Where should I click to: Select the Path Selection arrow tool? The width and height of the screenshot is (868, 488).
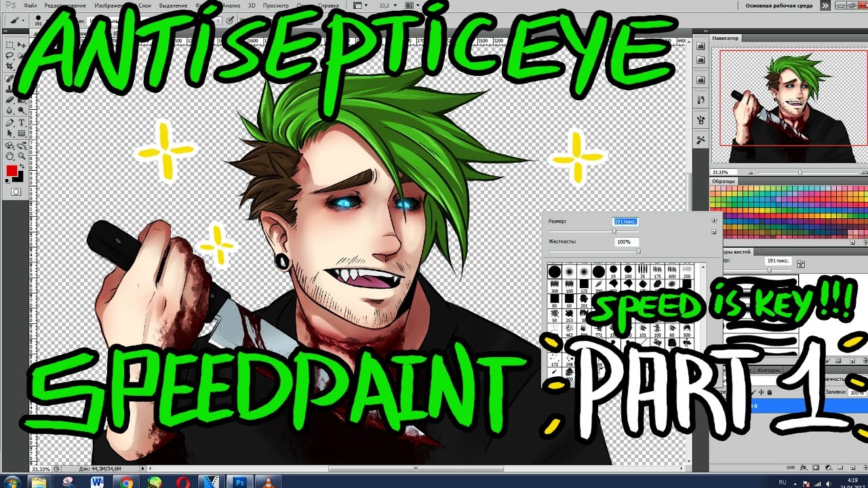coord(10,134)
